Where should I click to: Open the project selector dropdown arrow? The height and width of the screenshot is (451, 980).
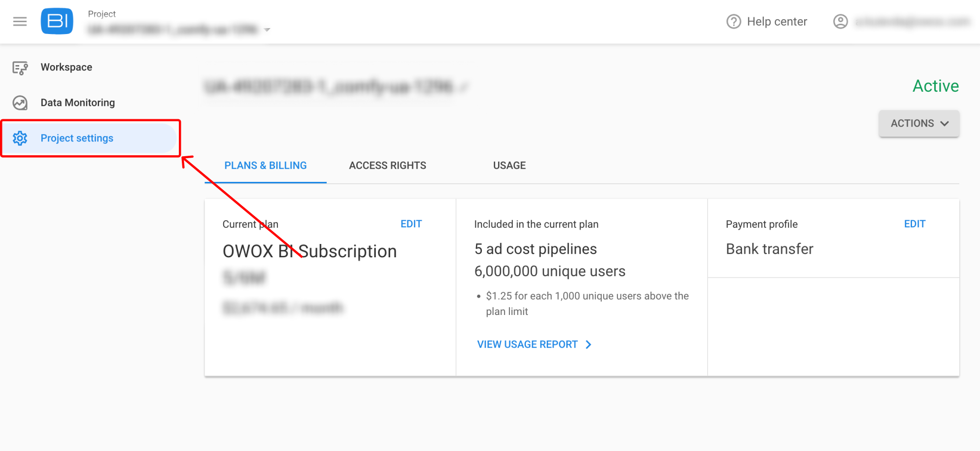[267, 30]
